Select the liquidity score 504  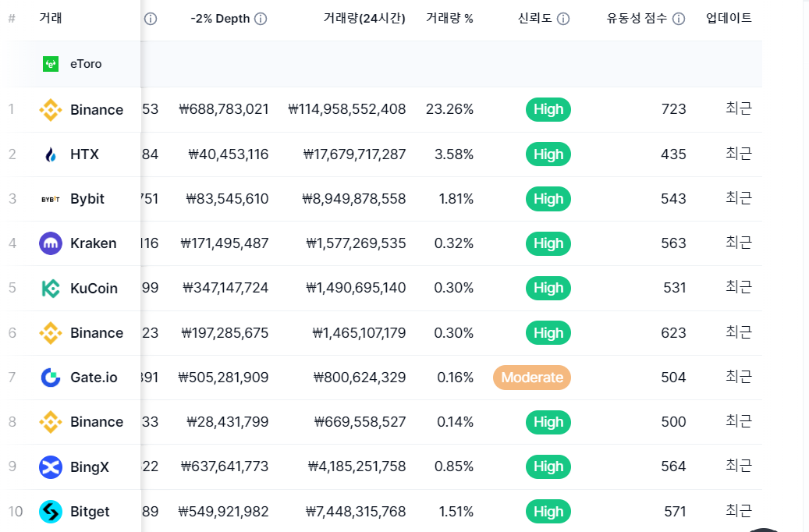[674, 378]
